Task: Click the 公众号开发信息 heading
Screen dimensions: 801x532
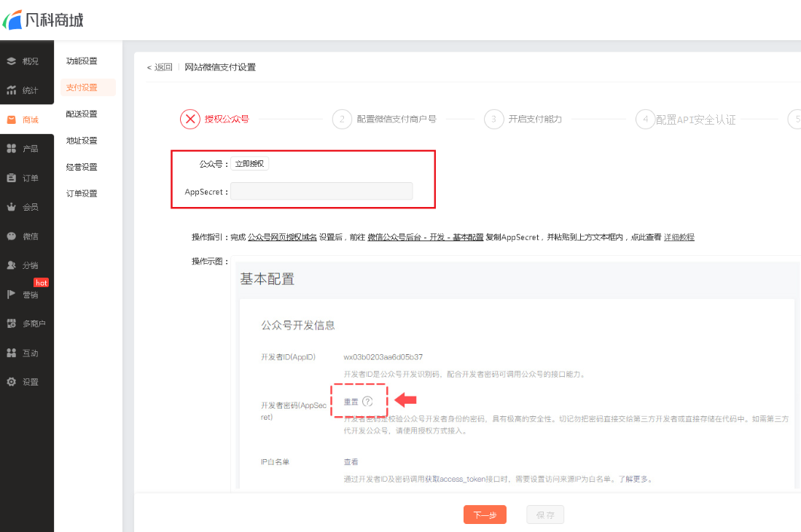Action: click(x=298, y=325)
